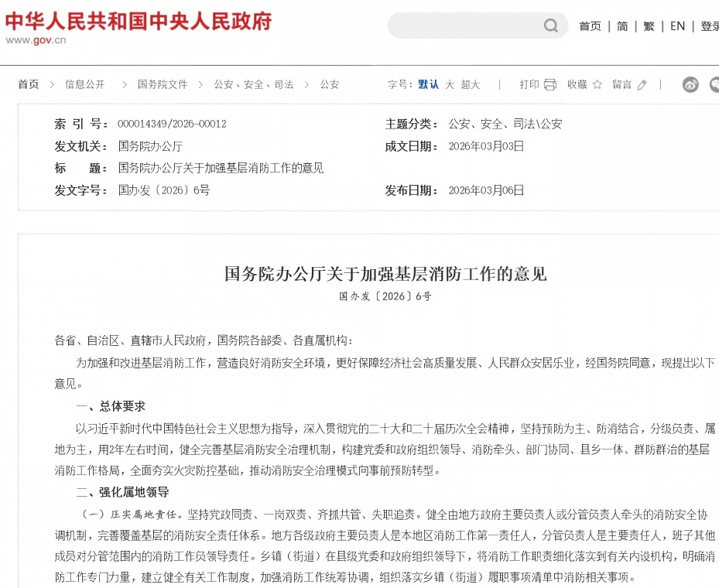The width and height of the screenshot is (719, 588).
Task: Select 默认 font size
Action: pyautogui.click(x=428, y=84)
